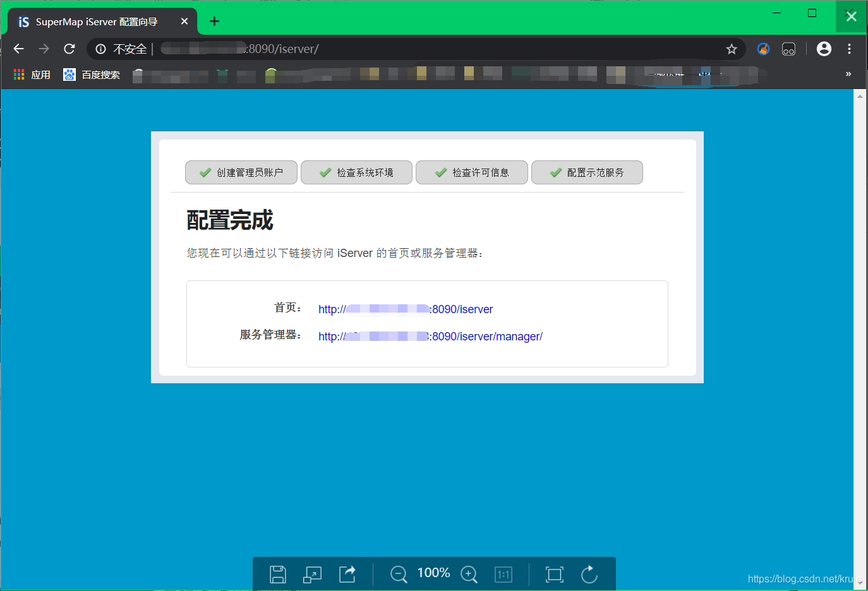Open a new browser tab

(214, 21)
